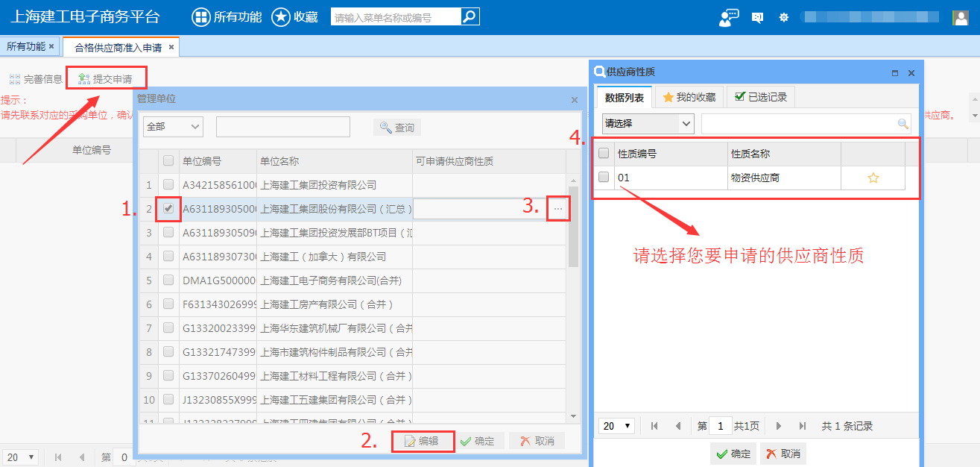Image resolution: width=980 pixels, height=467 pixels.
Task: Click the 单位名称 column header
Action: pyautogui.click(x=335, y=161)
